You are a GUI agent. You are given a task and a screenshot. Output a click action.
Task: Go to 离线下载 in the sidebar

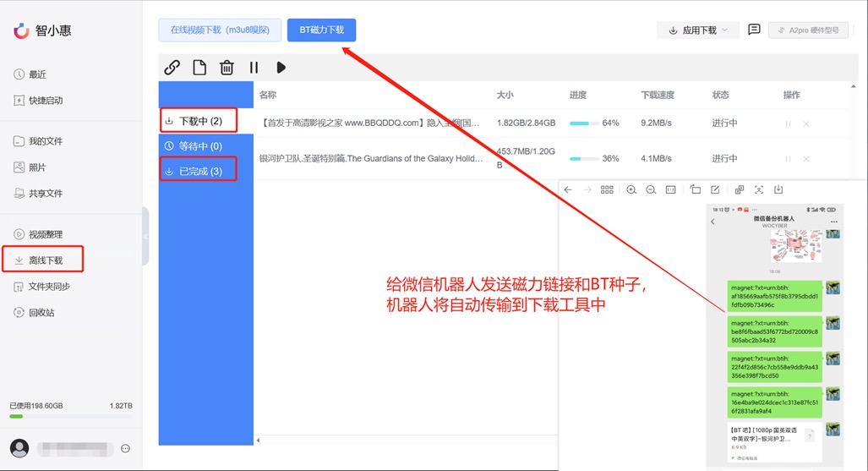tap(45, 260)
